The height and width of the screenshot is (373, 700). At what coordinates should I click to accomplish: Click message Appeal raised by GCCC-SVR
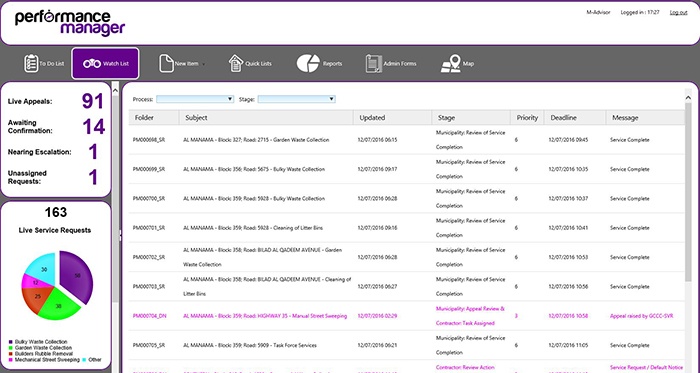[x=642, y=316]
